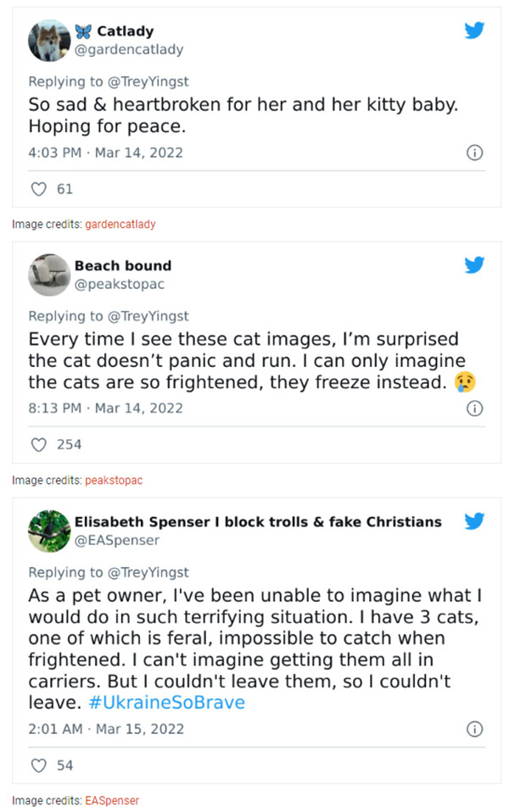
Task: Click the @gardencatlady handle
Action: point(128,49)
